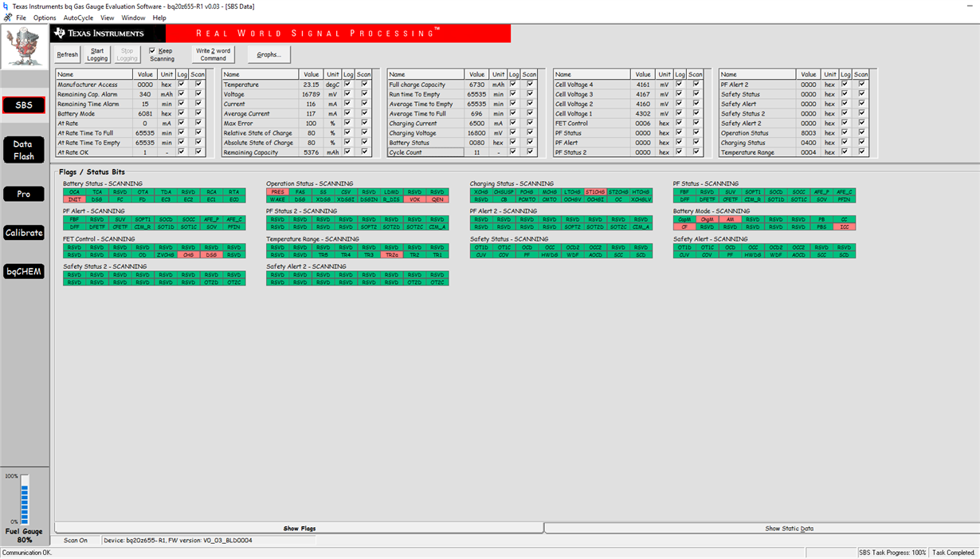Click the SBS Task Progress 100% indicator
Image resolution: width=980 pixels, height=559 pixels.
click(893, 552)
